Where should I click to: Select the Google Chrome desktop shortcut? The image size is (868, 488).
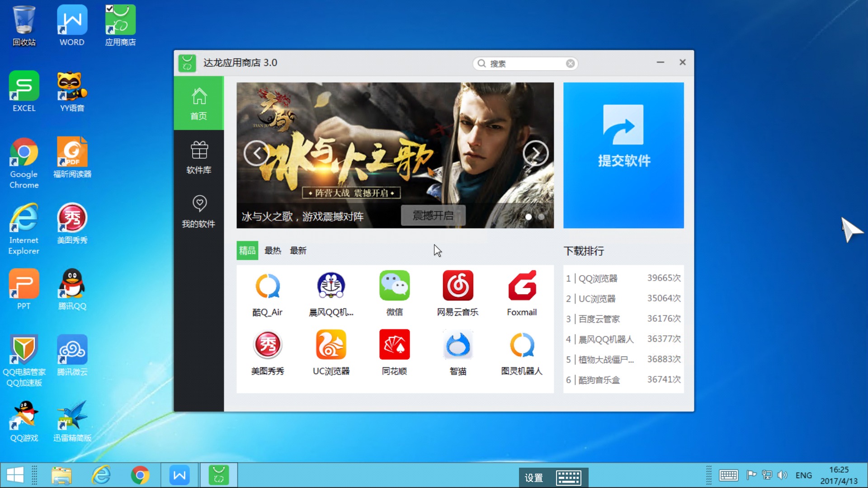click(x=24, y=163)
